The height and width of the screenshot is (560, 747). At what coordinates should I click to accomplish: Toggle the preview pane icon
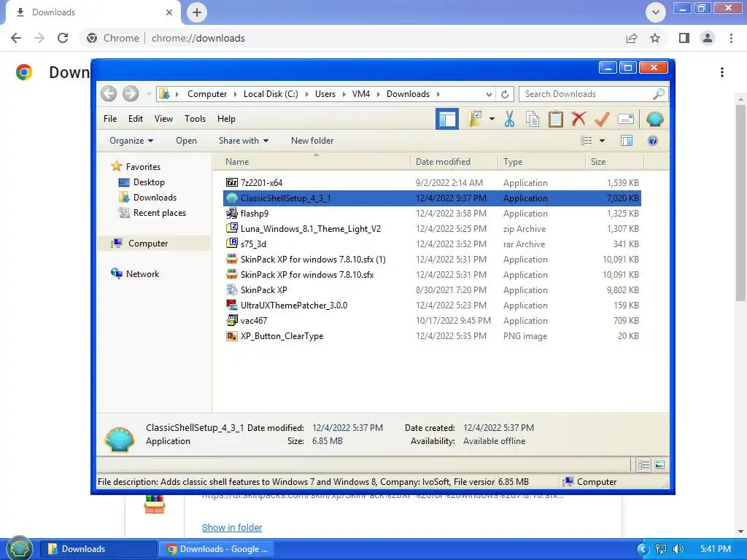[627, 141]
